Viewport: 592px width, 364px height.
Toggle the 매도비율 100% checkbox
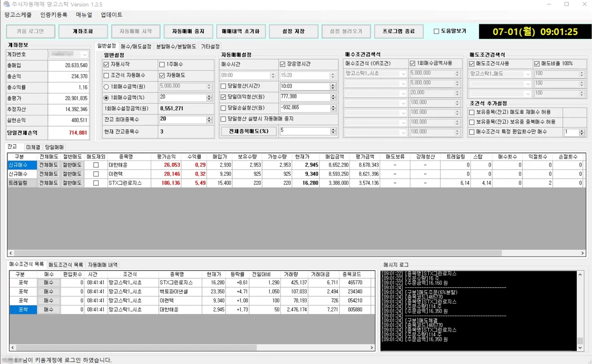pyautogui.click(x=537, y=64)
